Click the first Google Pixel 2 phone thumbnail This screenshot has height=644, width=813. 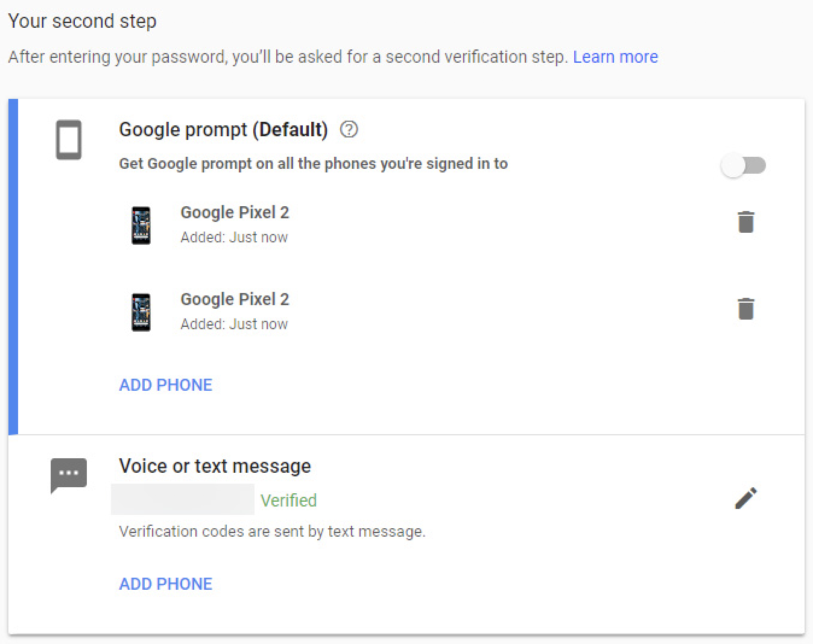pos(141,225)
